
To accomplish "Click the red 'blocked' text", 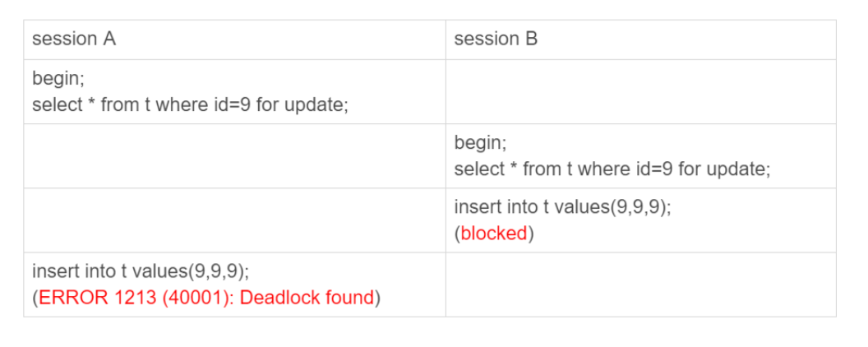I will click(x=493, y=234).
